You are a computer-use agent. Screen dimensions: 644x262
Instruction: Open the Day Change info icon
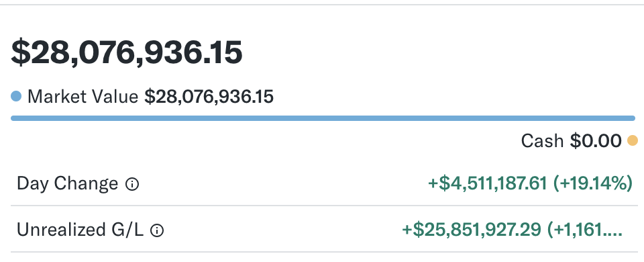pyautogui.click(x=132, y=184)
